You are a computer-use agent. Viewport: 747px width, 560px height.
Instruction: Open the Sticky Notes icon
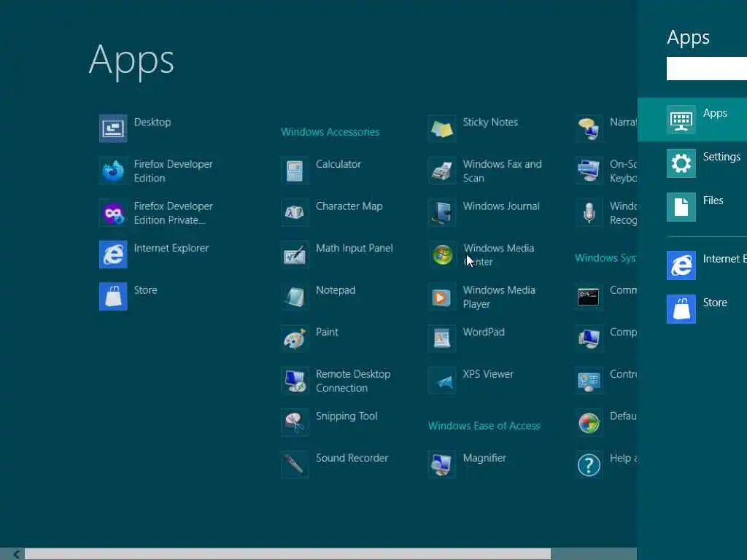tap(442, 128)
